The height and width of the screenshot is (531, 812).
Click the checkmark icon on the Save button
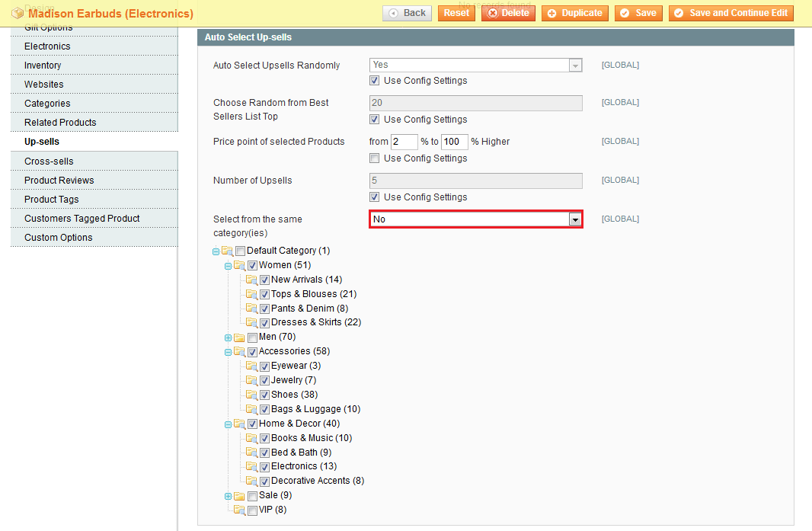pos(626,13)
